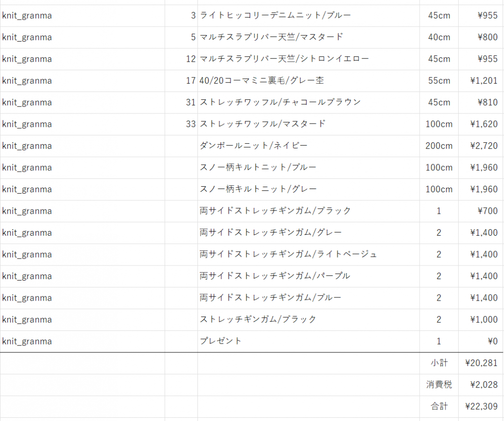Click the 合計 total amount ¥22,309
The image size is (504, 421).
point(481,407)
